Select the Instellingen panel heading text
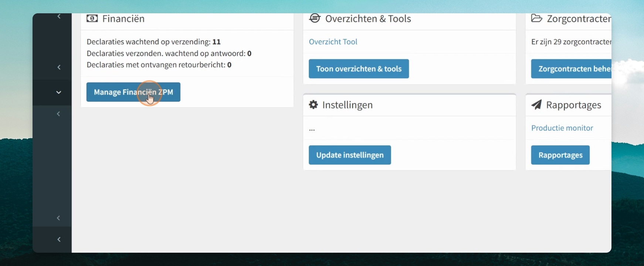This screenshot has width=644, height=266. [348, 105]
